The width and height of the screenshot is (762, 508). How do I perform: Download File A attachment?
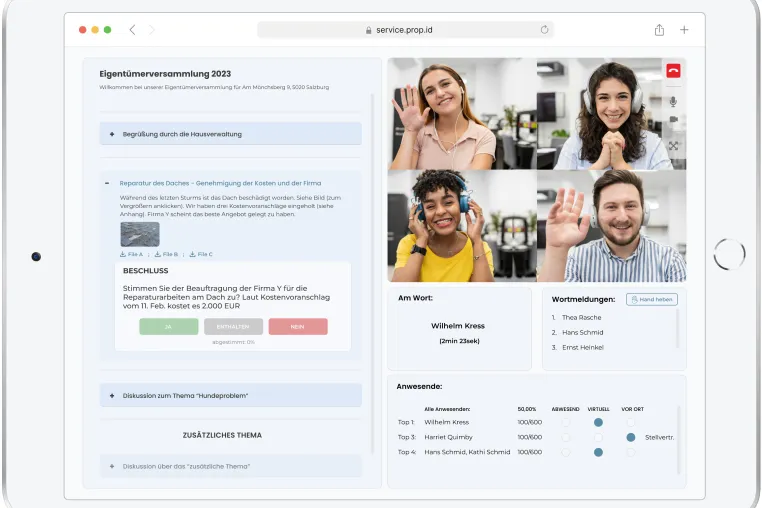tap(132, 254)
